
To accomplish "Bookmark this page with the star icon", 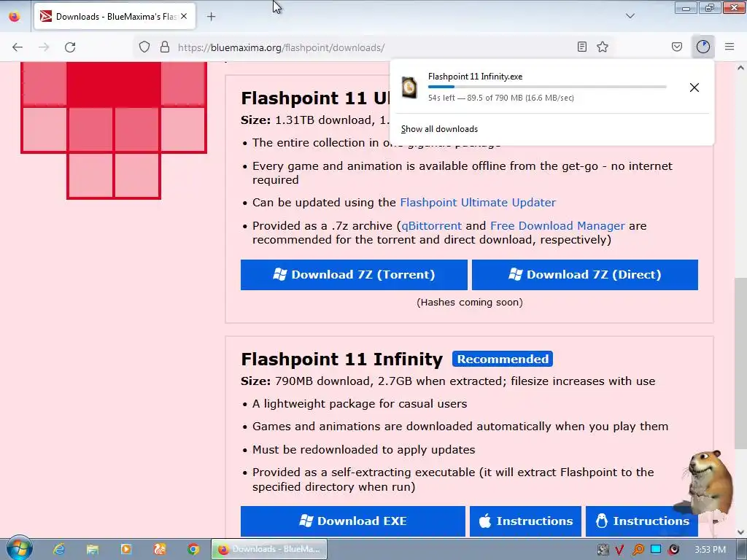I will tap(603, 47).
